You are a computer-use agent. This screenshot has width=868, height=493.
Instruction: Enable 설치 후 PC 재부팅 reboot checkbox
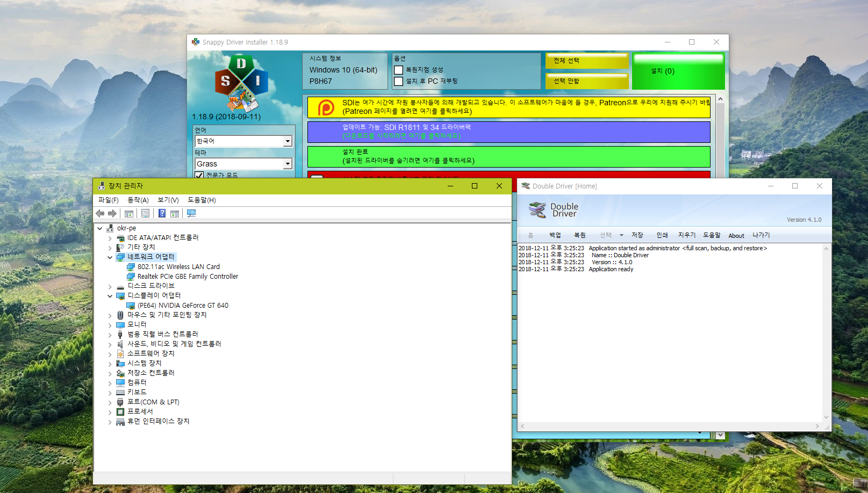tap(399, 82)
